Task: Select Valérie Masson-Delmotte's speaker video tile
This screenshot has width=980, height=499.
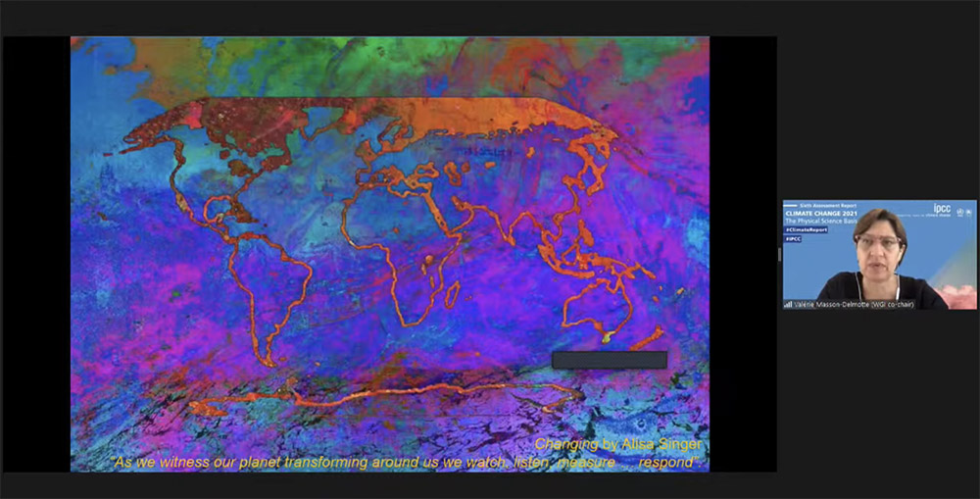Action: click(879, 255)
